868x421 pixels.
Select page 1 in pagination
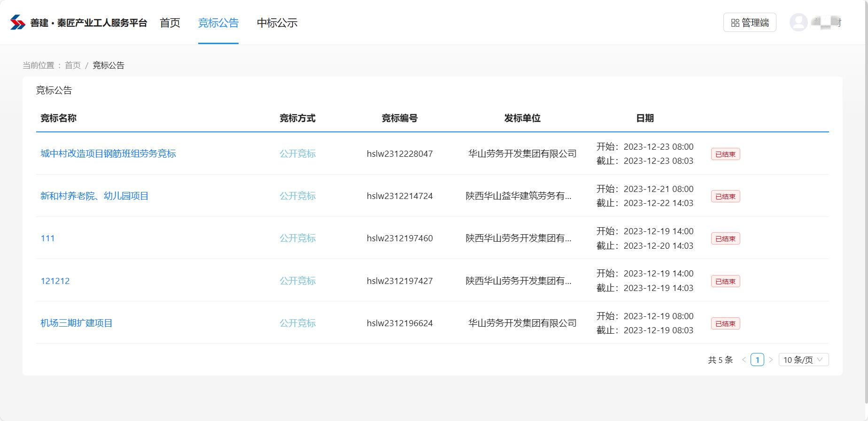coord(757,360)
